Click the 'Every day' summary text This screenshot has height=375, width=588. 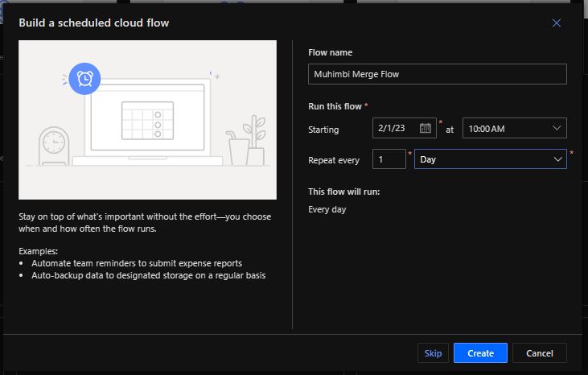tap(327, 210)
